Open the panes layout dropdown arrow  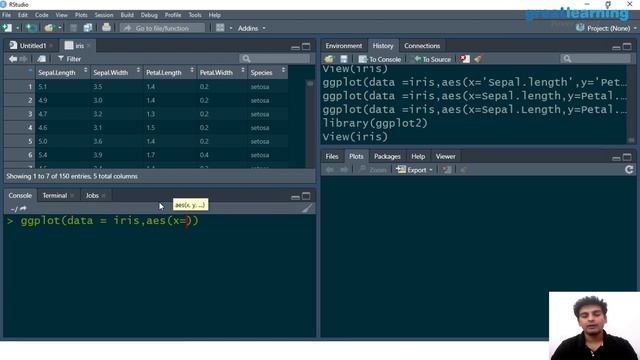coord(231,28)
